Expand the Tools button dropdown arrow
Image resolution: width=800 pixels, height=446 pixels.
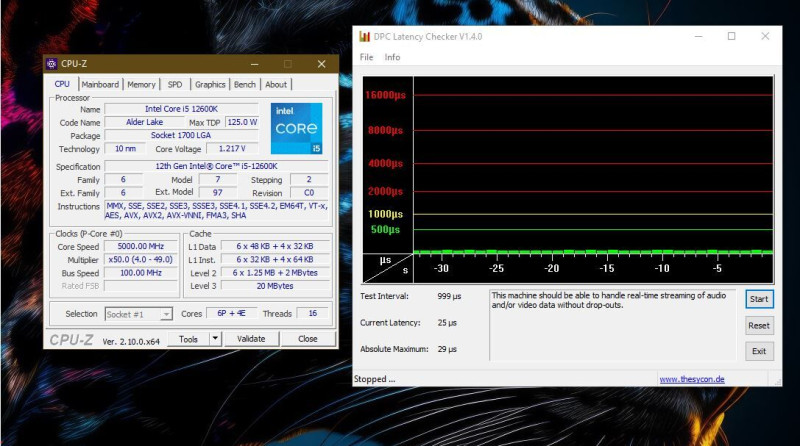215,339
